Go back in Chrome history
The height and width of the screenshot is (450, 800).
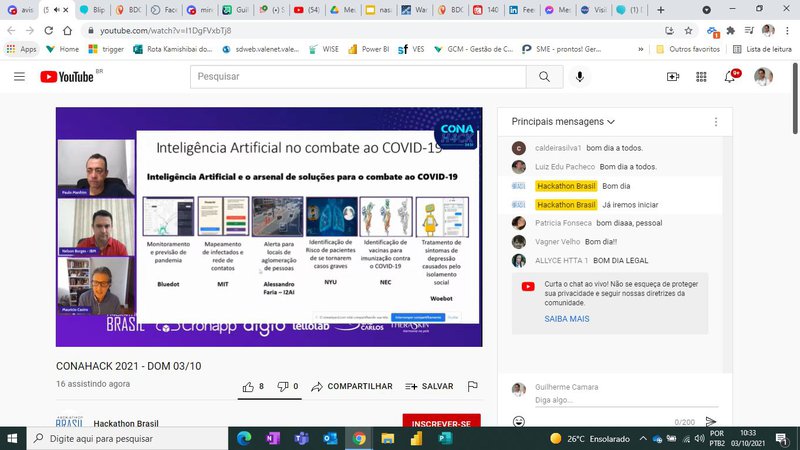(11, 31)
